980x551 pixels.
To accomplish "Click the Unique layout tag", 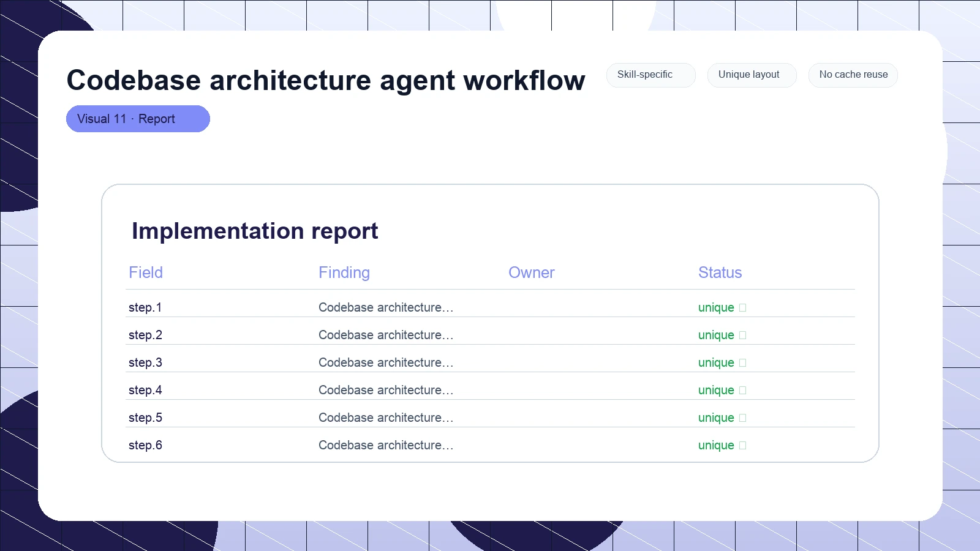I will pos(752,75).
